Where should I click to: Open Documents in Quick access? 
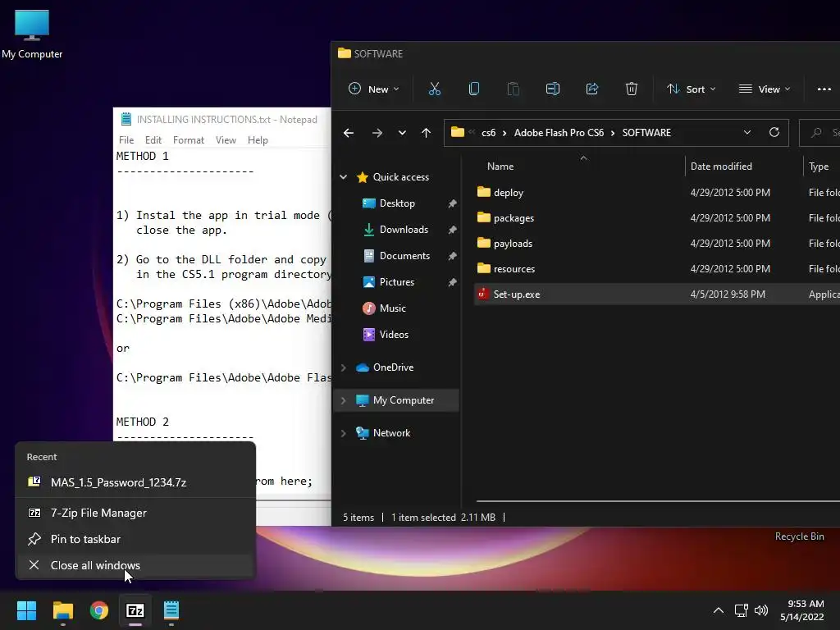click(404, 256)
